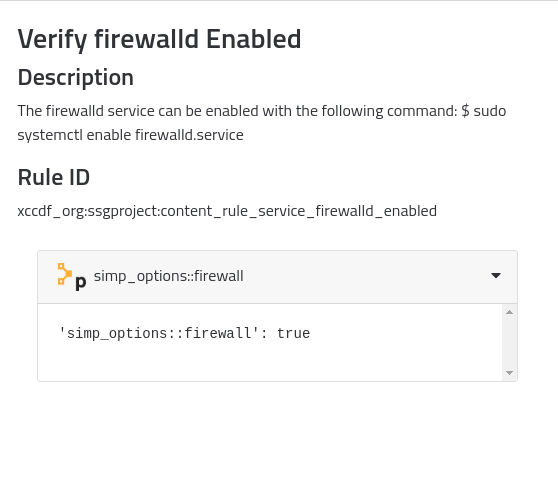The width and height of the screenshot is (558, 477).
Task: Click the bold black p glyph
Action: 81,282
